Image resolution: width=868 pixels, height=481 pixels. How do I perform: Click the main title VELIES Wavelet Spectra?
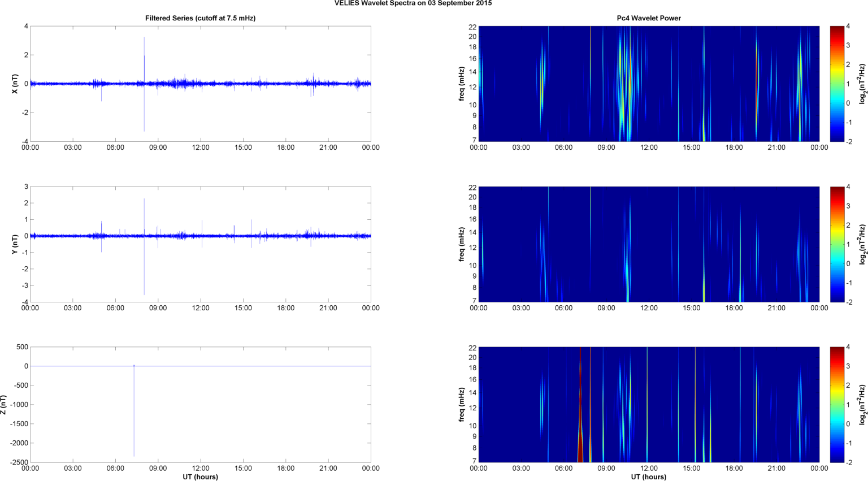click(413, 3)
